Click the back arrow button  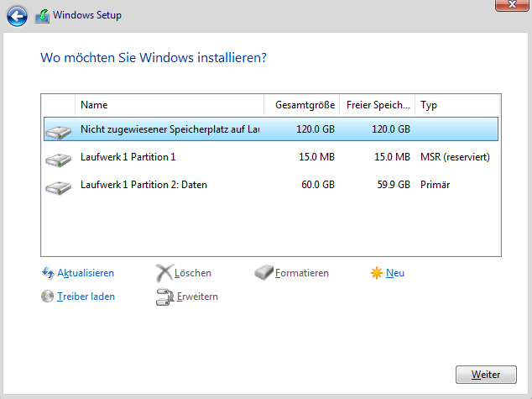click(x=17, y=15)
